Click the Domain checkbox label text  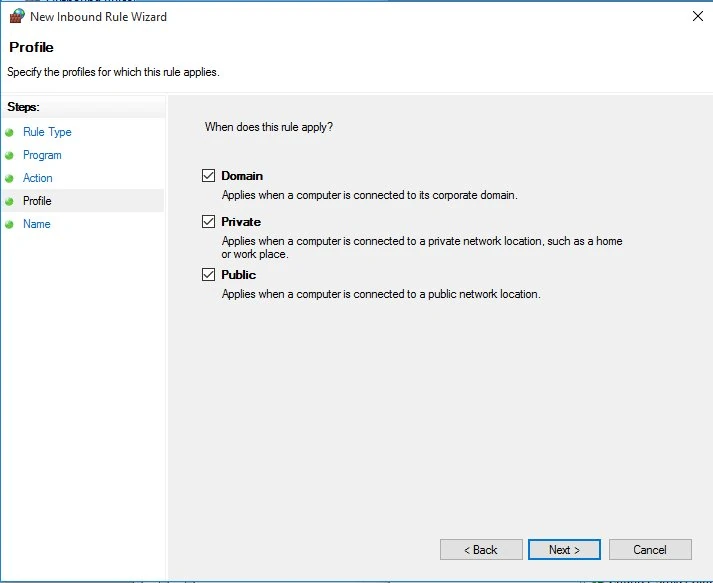pos(242,176)
